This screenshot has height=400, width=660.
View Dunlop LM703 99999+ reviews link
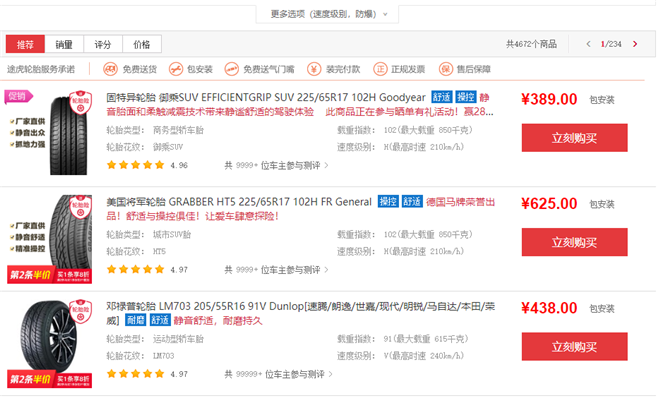pyautogui.click(x=278, y=374)
